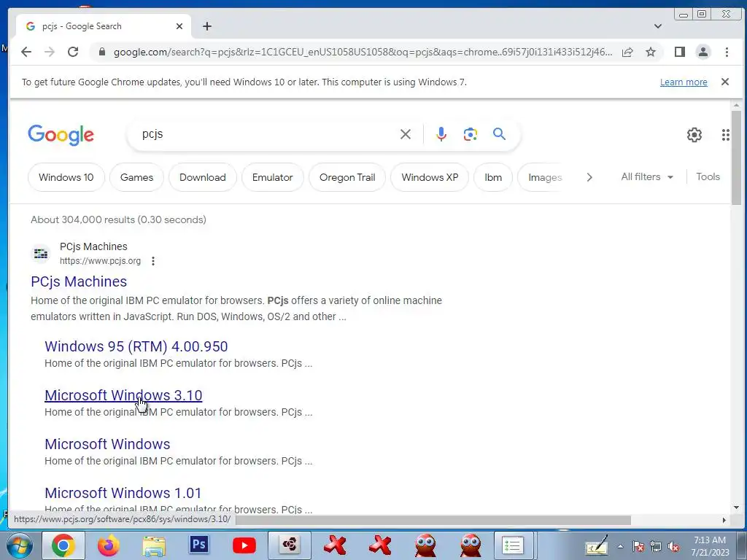Open the network tray icon
This screenshot has height=560, width=747.
click(x=656, y=547)
